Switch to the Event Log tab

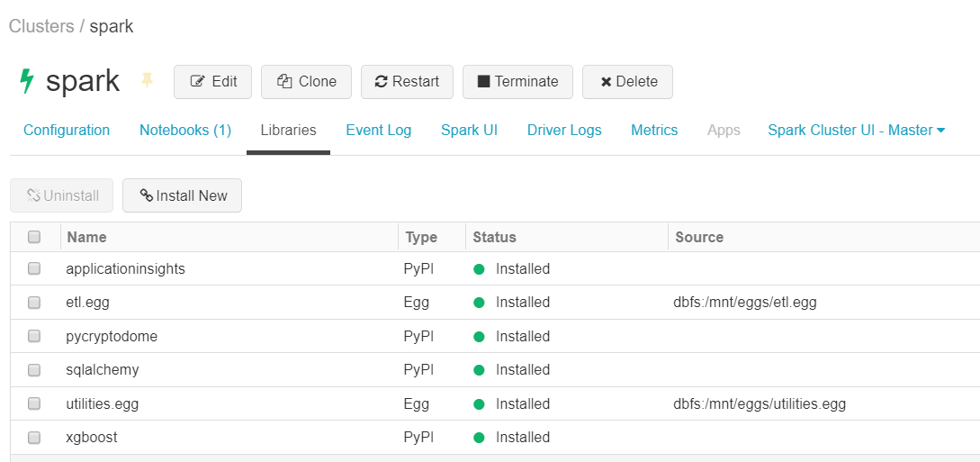378,130
